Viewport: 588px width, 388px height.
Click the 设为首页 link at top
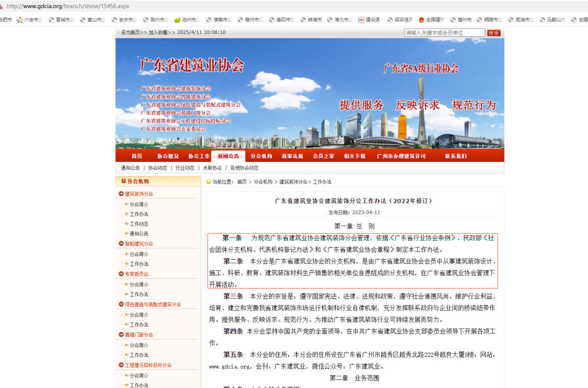tap(130, 32)
